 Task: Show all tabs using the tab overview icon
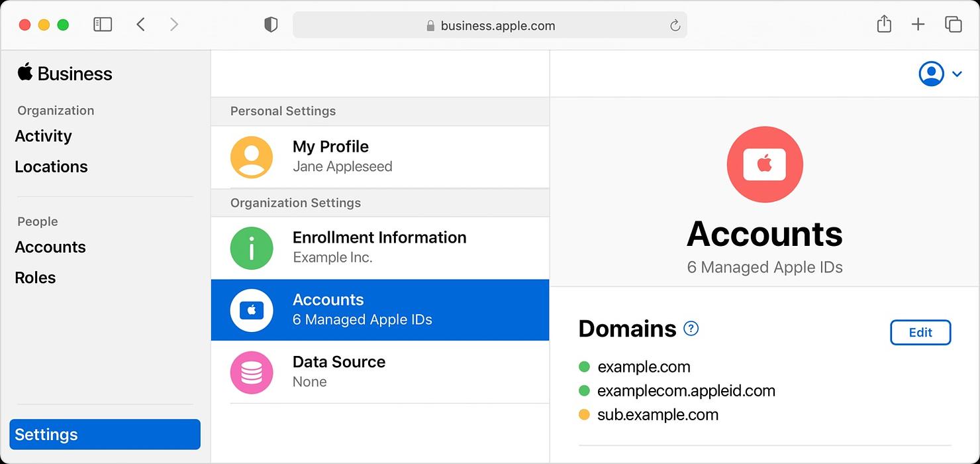[x=954, y=24]
